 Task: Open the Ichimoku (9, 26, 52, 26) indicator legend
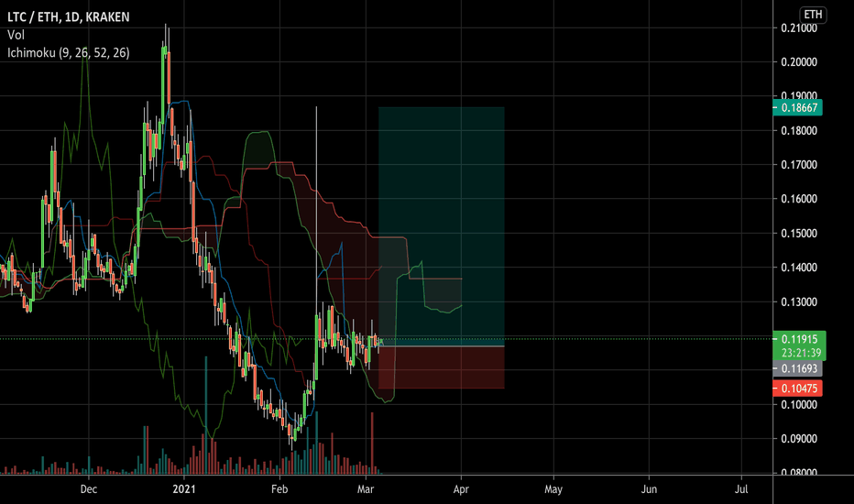(69, 53)
